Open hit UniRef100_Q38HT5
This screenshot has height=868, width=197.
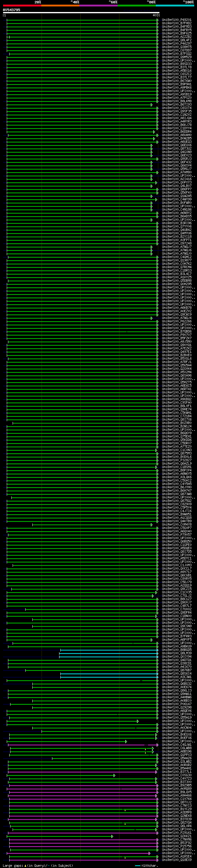coord(177,47)
